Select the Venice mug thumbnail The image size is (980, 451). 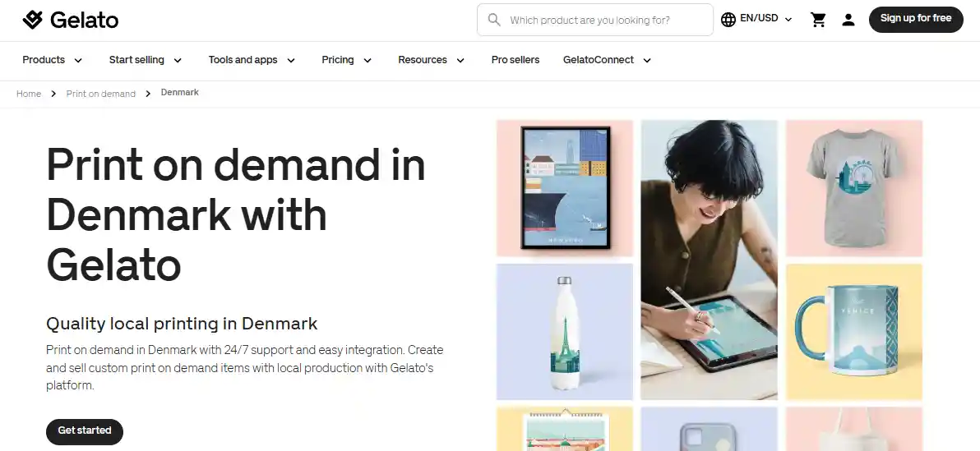pyautogui.click(x=853, y=332)
